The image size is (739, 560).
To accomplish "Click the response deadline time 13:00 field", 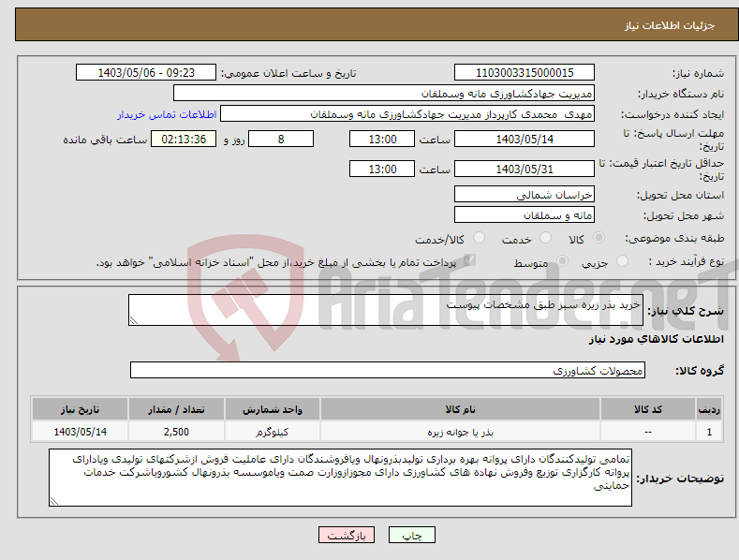I will pos(382,139).
